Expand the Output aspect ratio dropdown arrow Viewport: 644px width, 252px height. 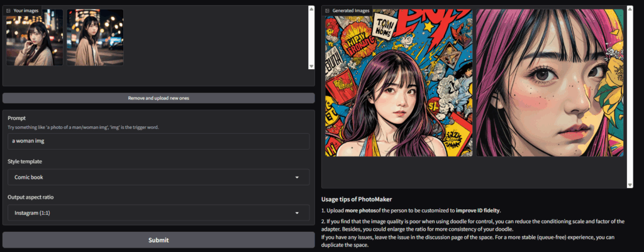point(297,213)
